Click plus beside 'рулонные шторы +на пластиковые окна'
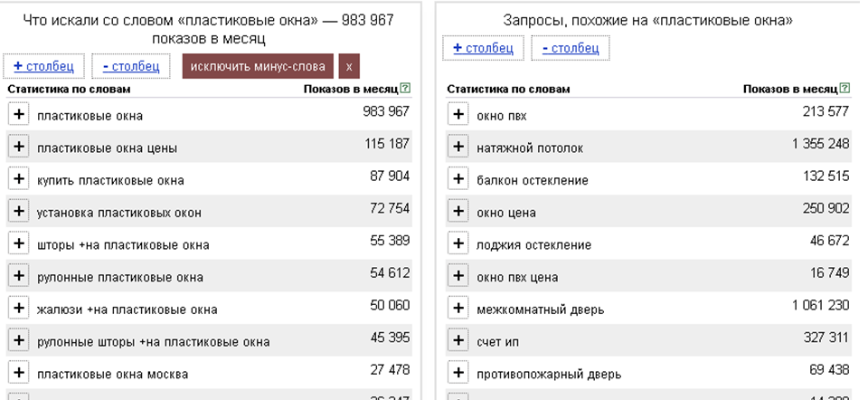 point(19,339)
